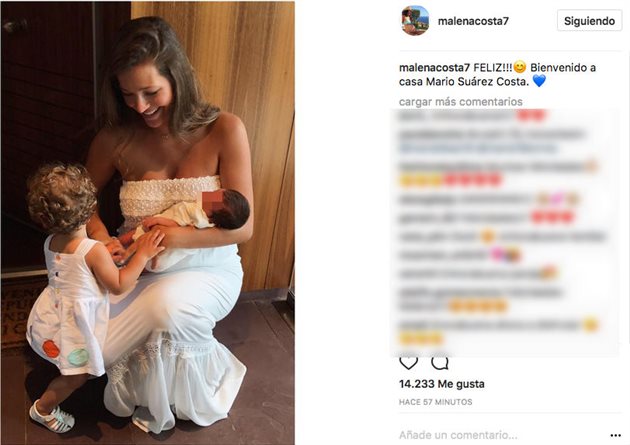Screen dimensions: 630x445
Task: View the 14.233 Me gusta likes list
Action: [x=442, y=384]
